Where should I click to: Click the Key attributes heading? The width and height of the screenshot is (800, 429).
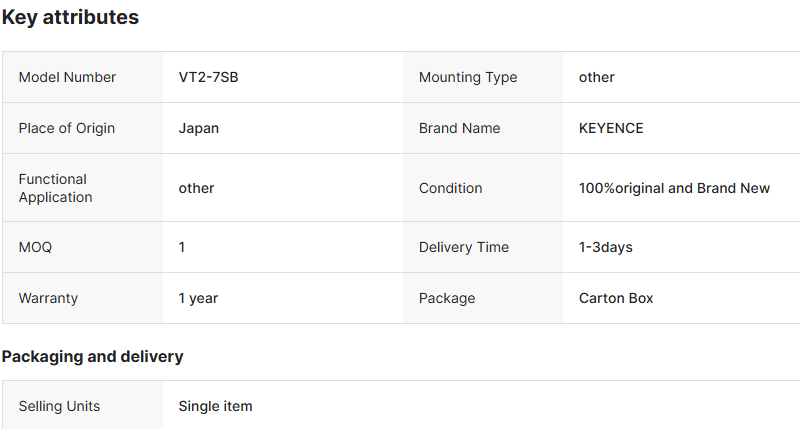click(70, 18)
